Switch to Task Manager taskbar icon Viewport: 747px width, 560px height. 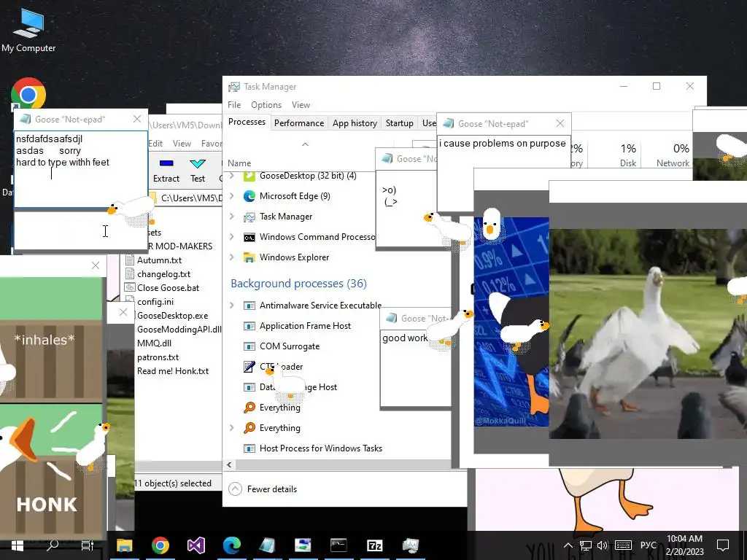410,545
